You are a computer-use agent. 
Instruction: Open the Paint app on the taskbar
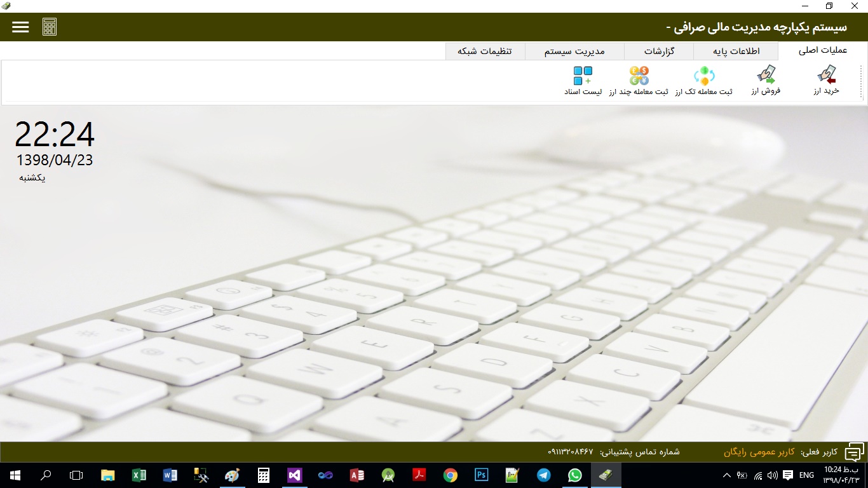tap(233, 475)
